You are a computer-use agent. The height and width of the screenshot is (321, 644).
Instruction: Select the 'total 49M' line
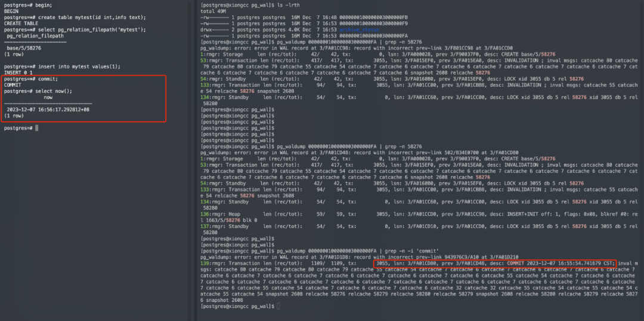tap(213, 11)
